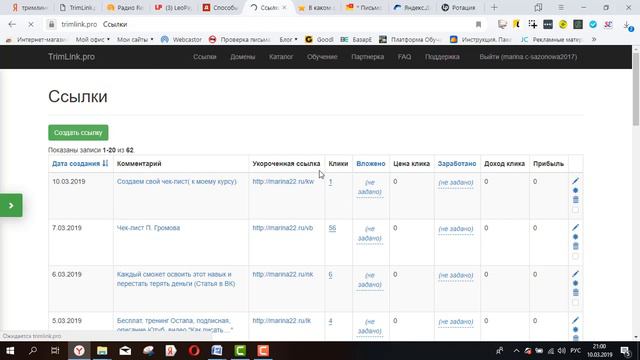The width and height of the screenshot is (640, 360).
Task: Delete the 7.03.2019 link using trash icon
Action: 576,246
